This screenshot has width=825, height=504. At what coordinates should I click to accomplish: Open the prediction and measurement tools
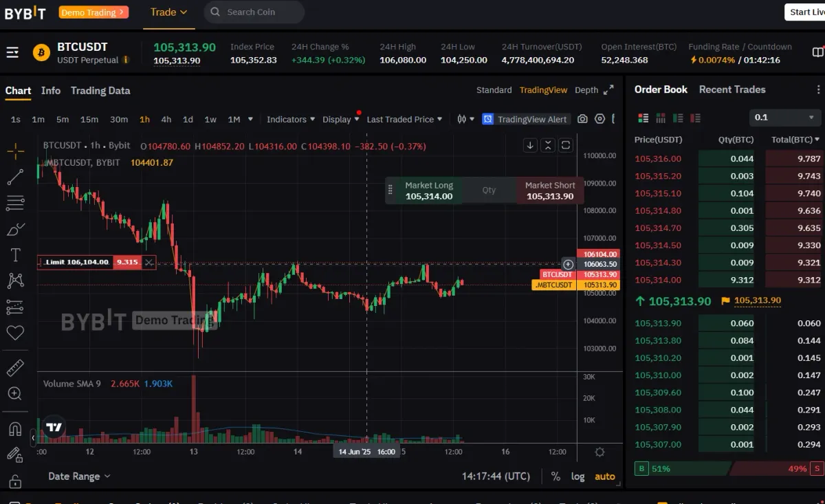(15, 307)
